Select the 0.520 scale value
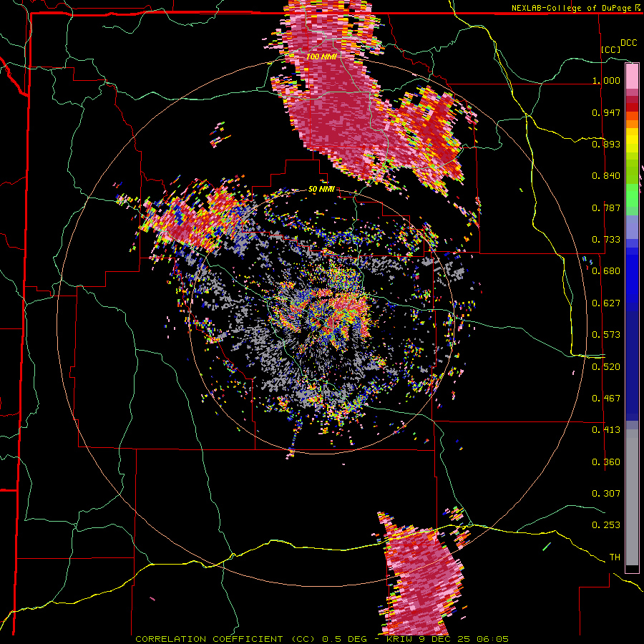 (x=606, y=367)
